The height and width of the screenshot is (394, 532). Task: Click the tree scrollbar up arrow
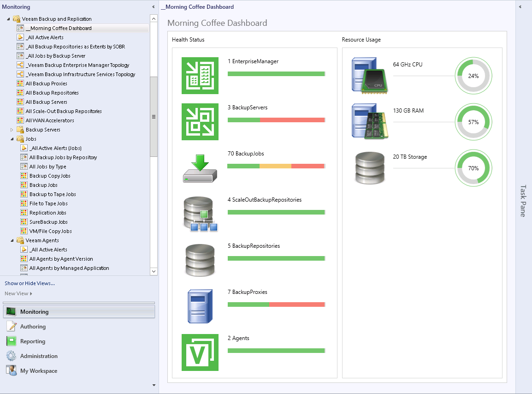click(x=154, y=18)
